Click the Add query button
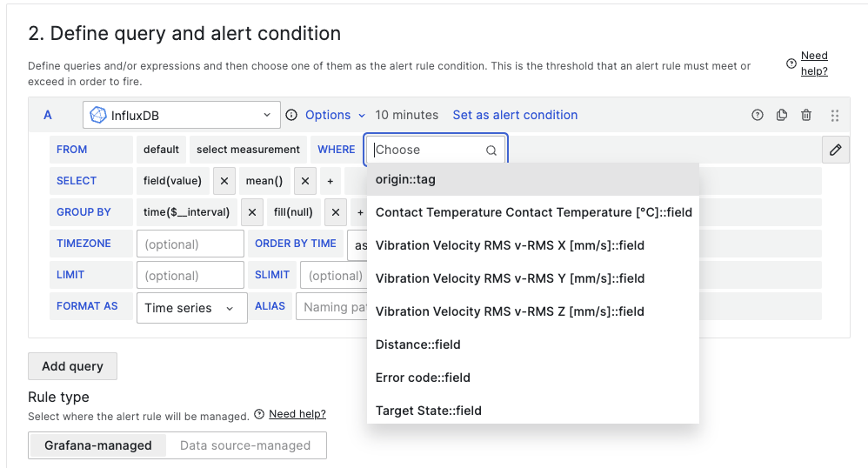 (x=72, y=366)
